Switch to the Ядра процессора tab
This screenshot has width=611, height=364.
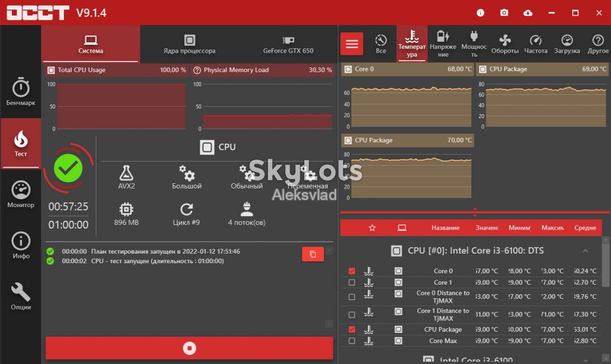pyautogui.click(x=189, y=44)
